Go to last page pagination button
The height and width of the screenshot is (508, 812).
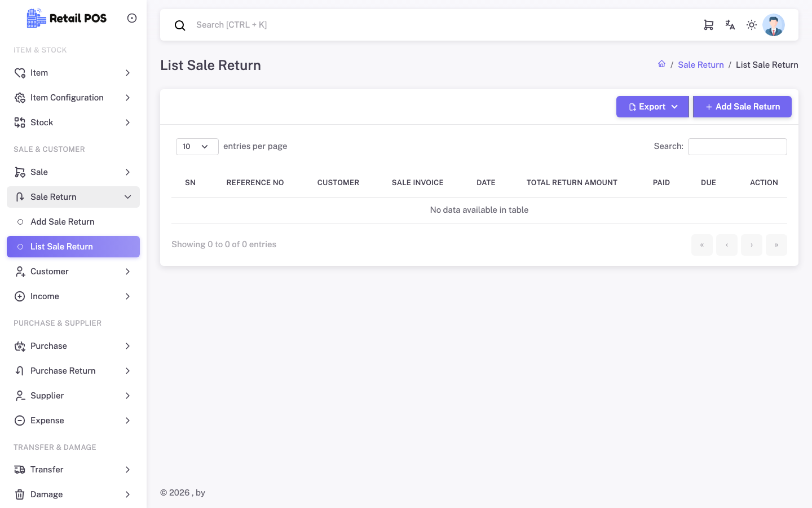pos(776,245)
